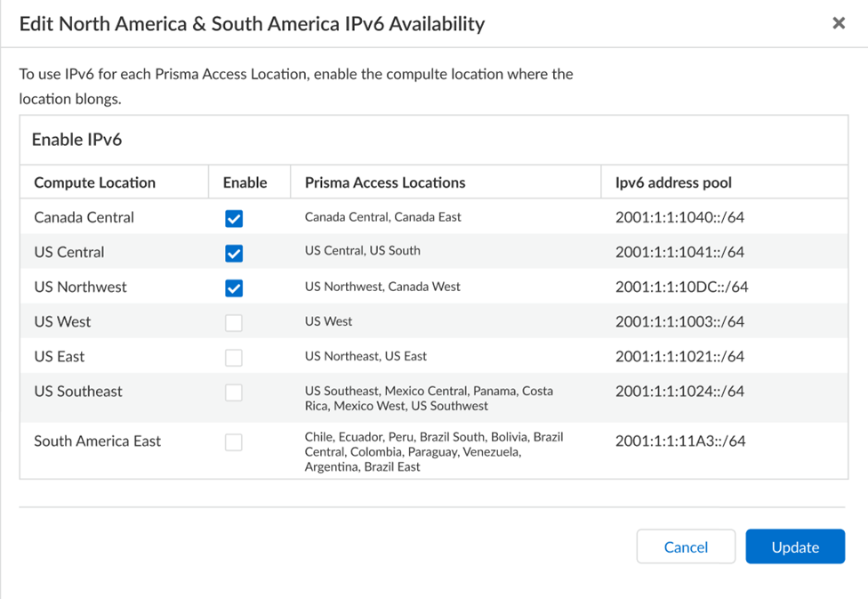Click the Ipv6 address pool header

[673, 182]
